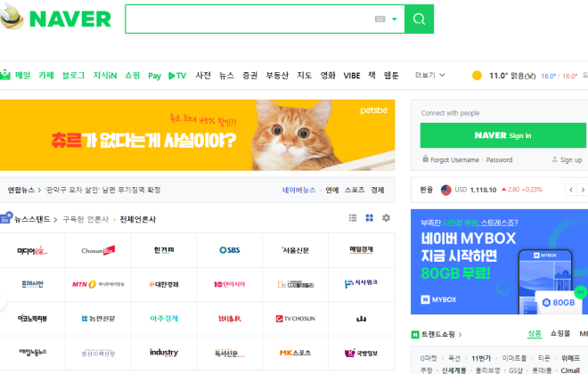
Task: Click the sunny weather icon
Action: click(477, 76)
